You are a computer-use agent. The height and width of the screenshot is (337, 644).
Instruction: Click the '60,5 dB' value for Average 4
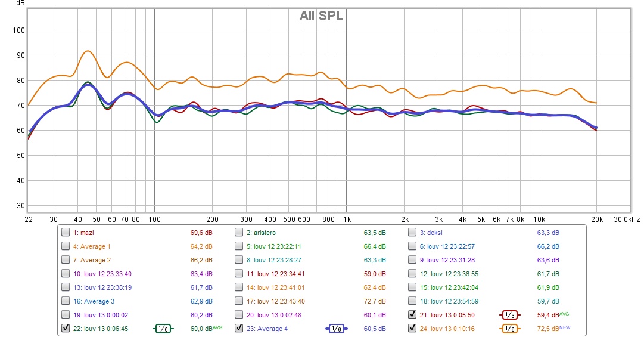(375, 329)
